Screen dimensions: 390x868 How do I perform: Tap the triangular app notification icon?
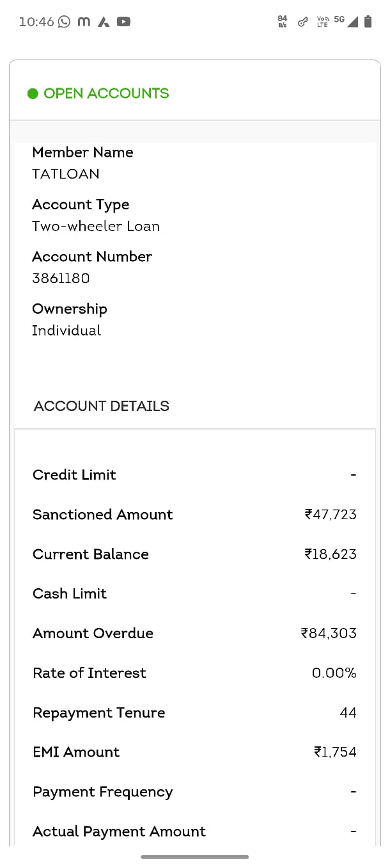click(104, 22)
